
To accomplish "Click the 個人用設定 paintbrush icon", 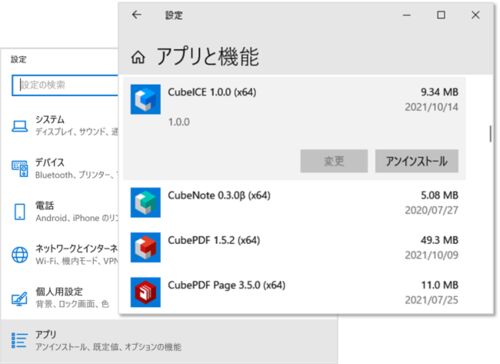I will pos(19,298).
